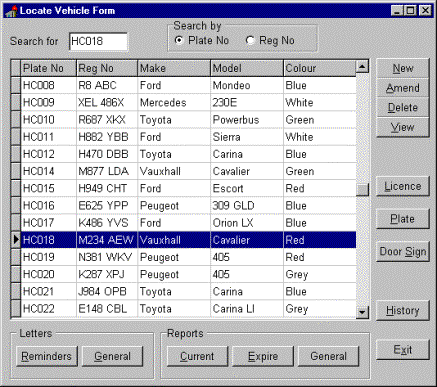Image resolution: width=437 pixels, height=387 pixels.
Task: Click the K486 YVS registration cell
Action: tap(107, 223)
